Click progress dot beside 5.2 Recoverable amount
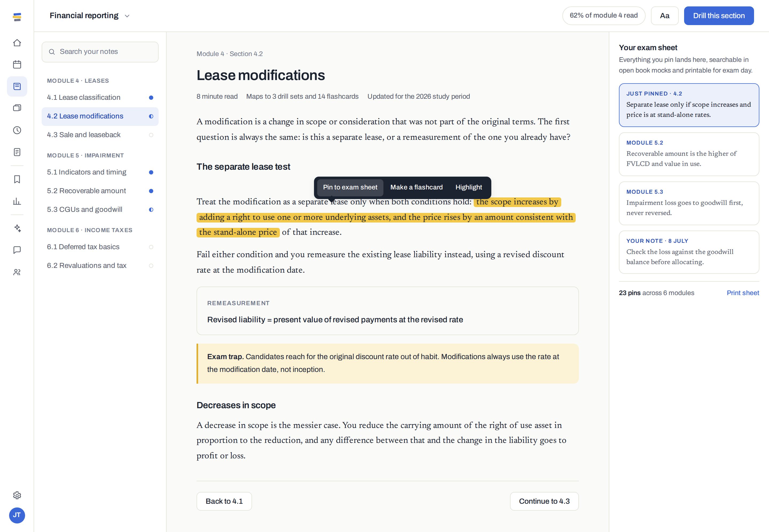This screenshot has height=532, width=769. pyautogui.click(x=151, y=191)
